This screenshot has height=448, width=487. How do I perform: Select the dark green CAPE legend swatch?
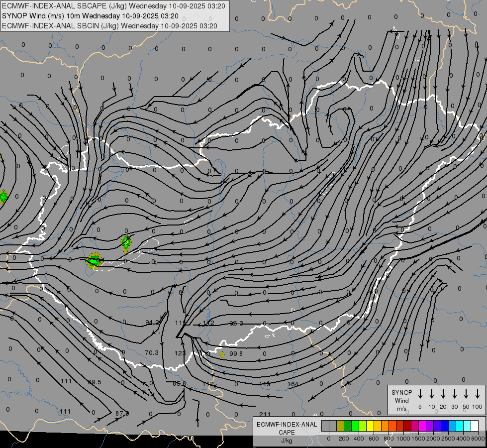click(348, 426)
